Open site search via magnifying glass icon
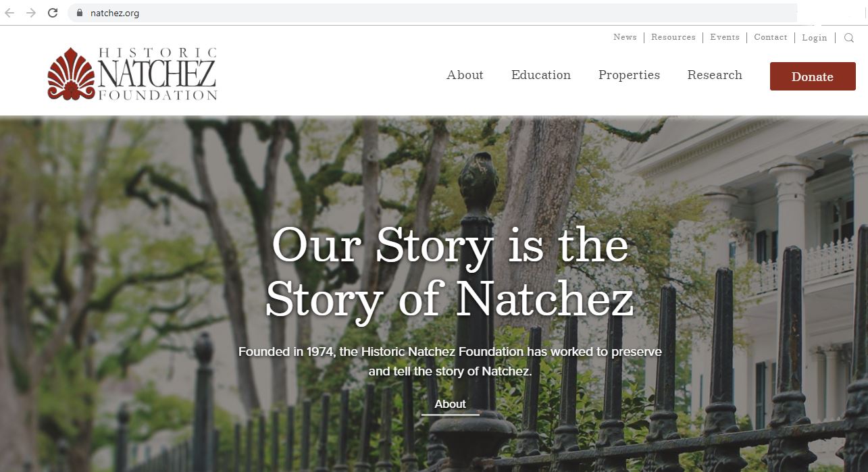 pyautogui.click(x=849, y=38)
